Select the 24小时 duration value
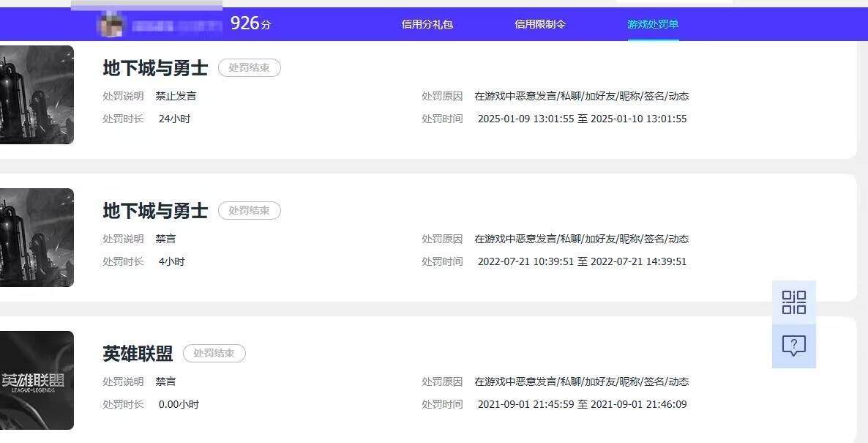The height and width of the screenshot is (443, 868). click(x=174, y=119)
